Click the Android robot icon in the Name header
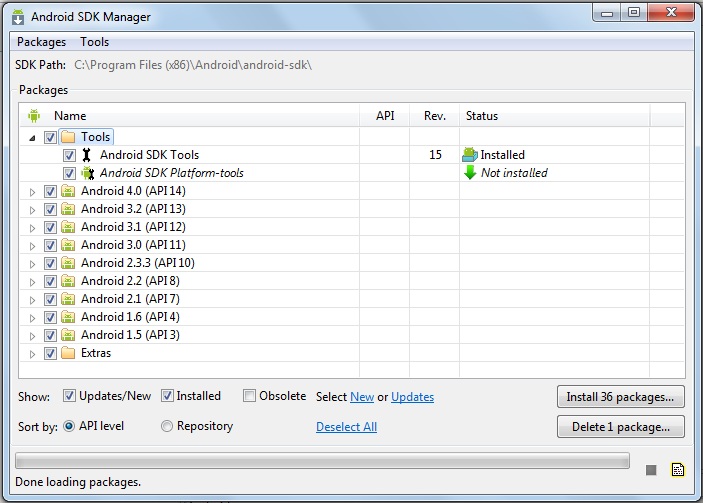 coord(34,116)
